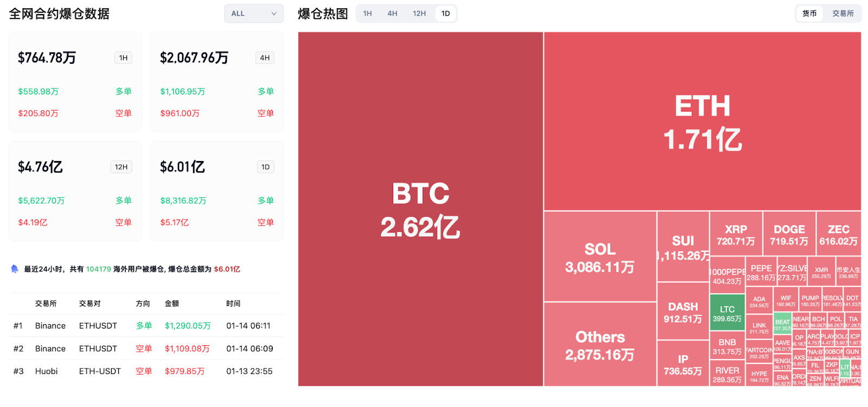The width and height of the screenshot is (868, 407).
Task: Select the green LTC tile
Action: point(726,313)
